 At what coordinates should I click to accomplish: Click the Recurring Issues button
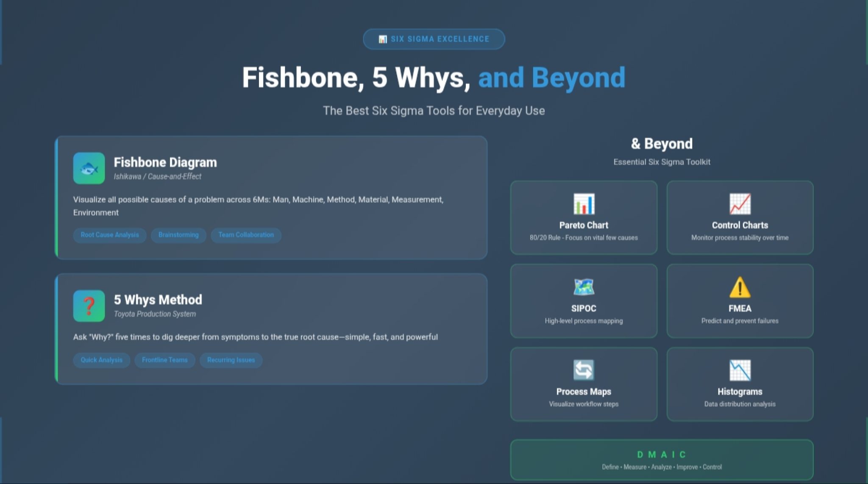point(231,360)
